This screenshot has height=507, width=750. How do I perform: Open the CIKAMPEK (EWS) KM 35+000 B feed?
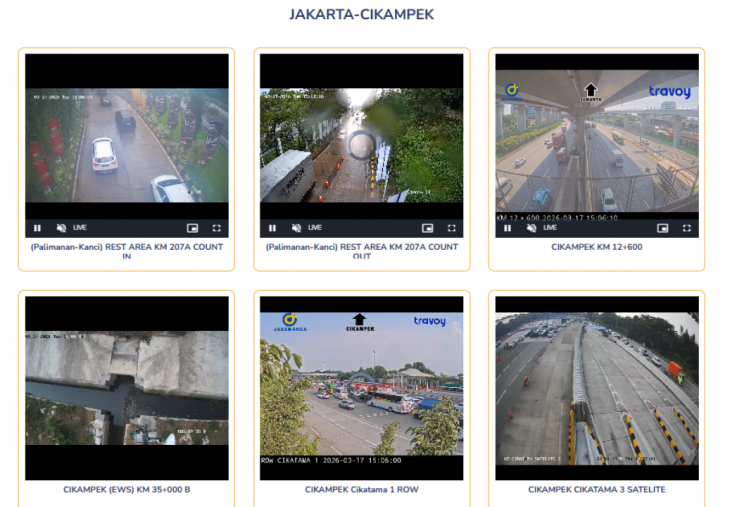coord(127,388)
